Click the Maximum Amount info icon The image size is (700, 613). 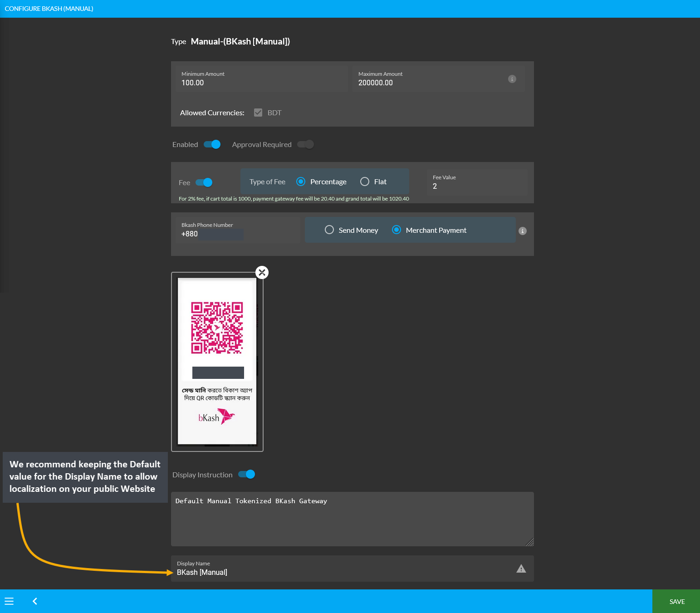512,79
